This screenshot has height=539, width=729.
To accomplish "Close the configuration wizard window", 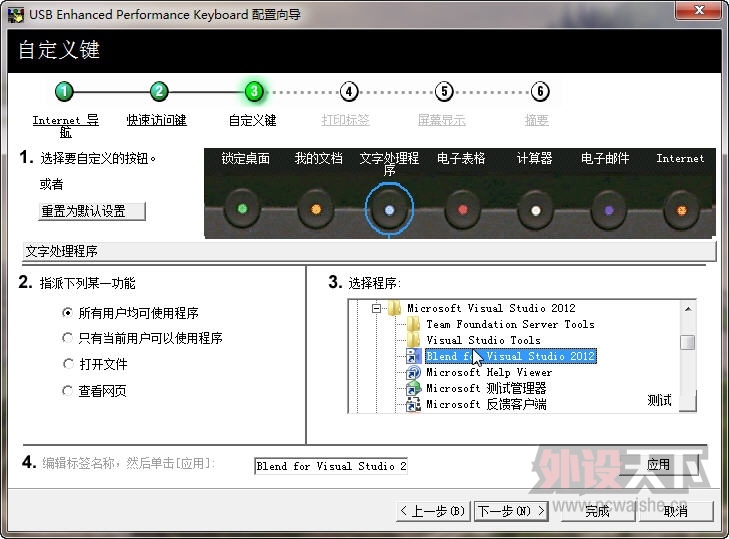I will point(699,10).
